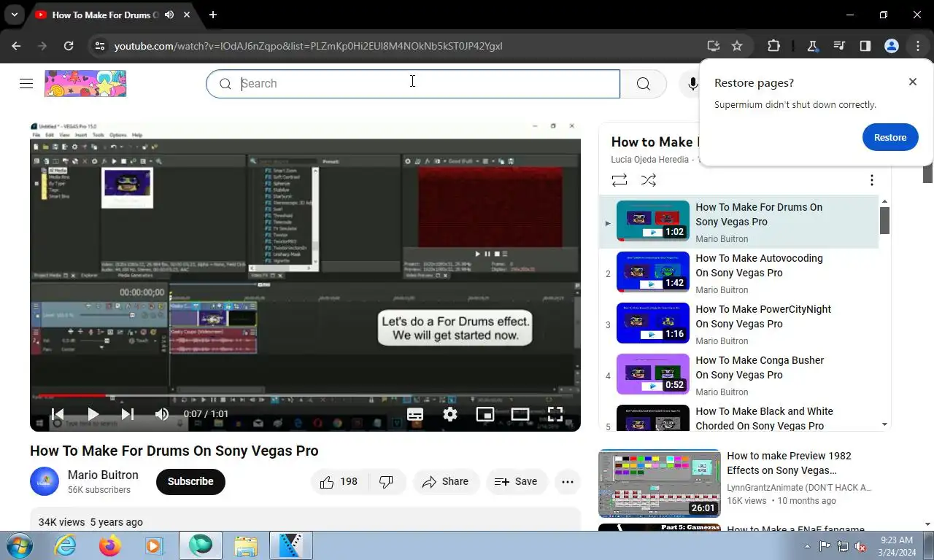
Task: Click the address bar URL
Action: tap(308, 46)
